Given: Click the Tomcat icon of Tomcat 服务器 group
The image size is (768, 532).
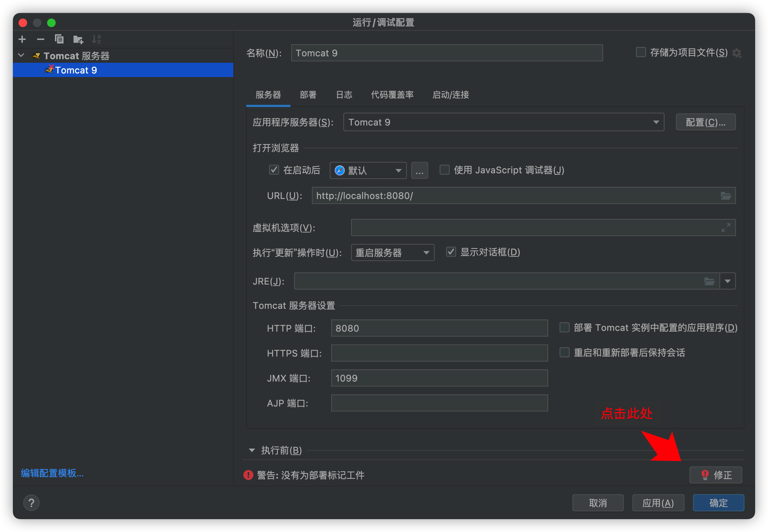Looking at the screenshot, I should pyautogui.click(x=36, y=56).
